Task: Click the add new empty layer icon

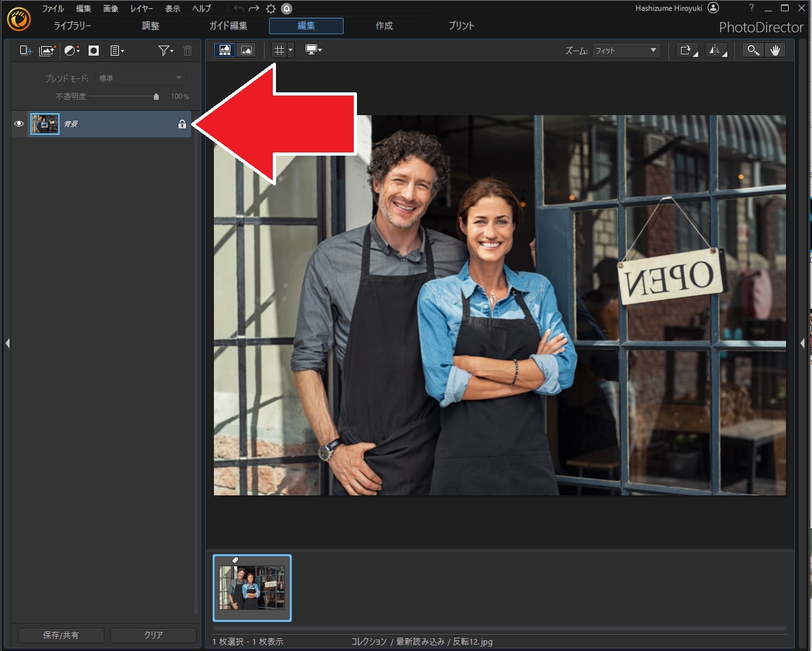Action: click(25, 51)
